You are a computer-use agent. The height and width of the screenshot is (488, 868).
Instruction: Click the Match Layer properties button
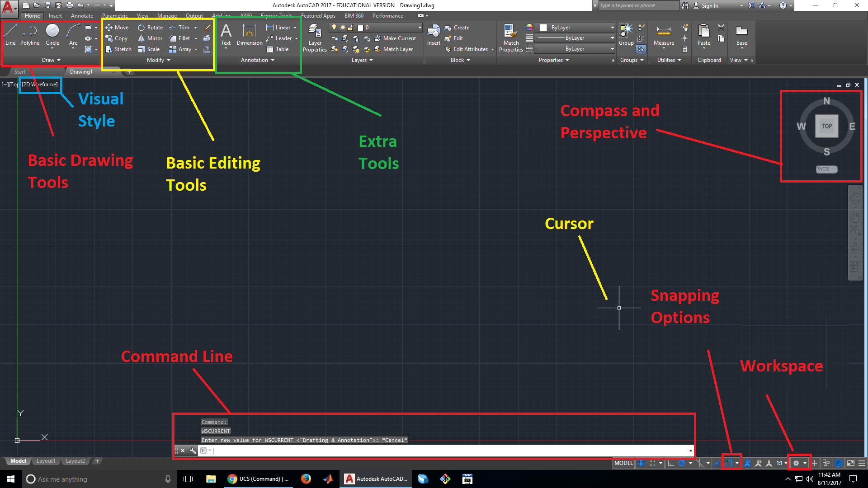377,49
